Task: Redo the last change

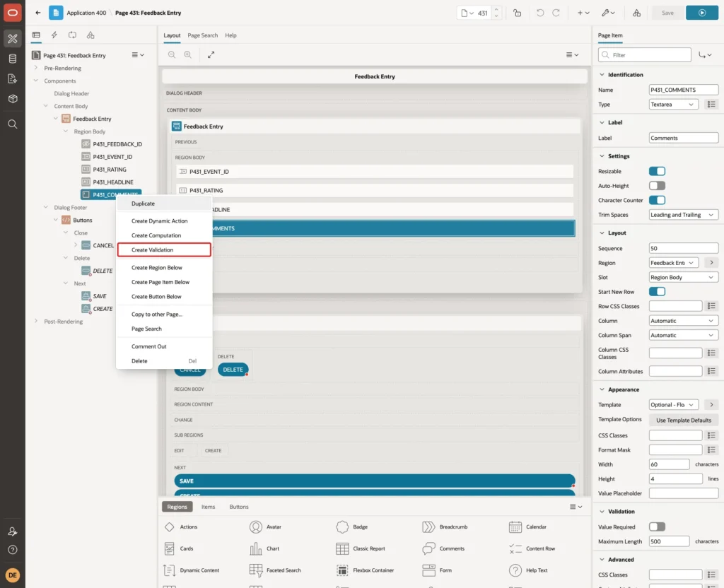Action: click(x=556, y=13)
